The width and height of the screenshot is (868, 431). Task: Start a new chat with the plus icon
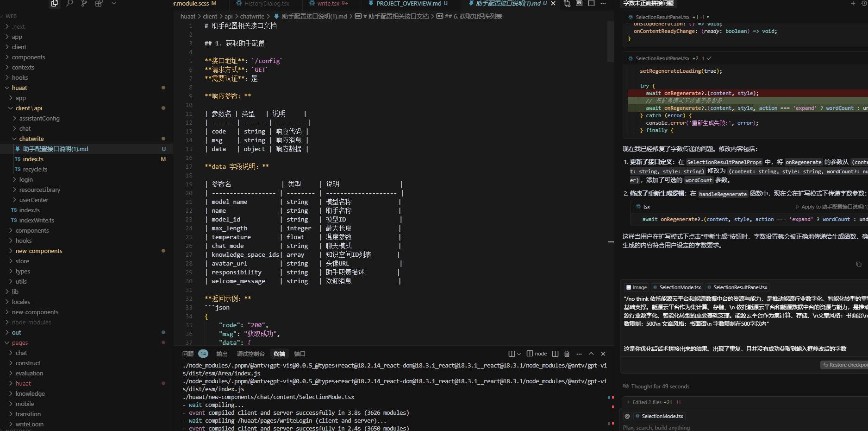pos(853,3)
